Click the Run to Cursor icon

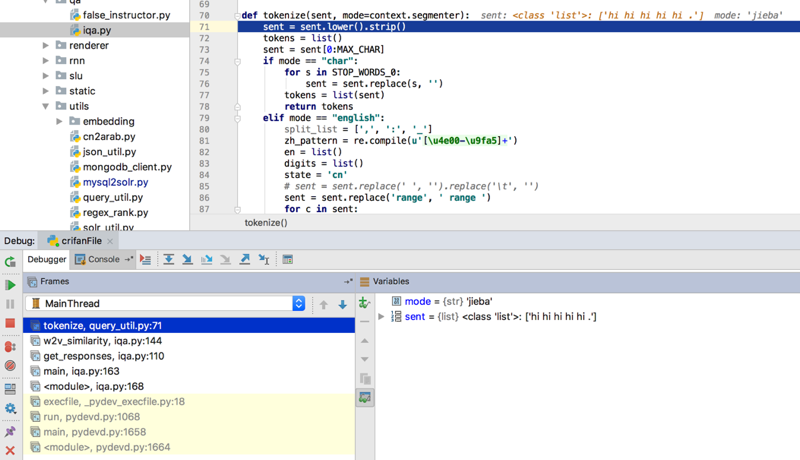coord(264,260)
